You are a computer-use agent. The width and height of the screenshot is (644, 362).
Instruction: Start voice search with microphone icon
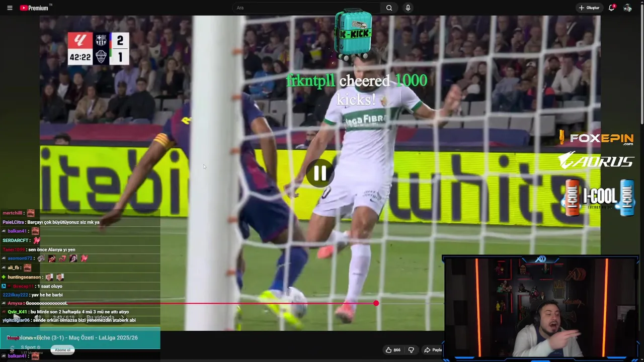point(408,8)
